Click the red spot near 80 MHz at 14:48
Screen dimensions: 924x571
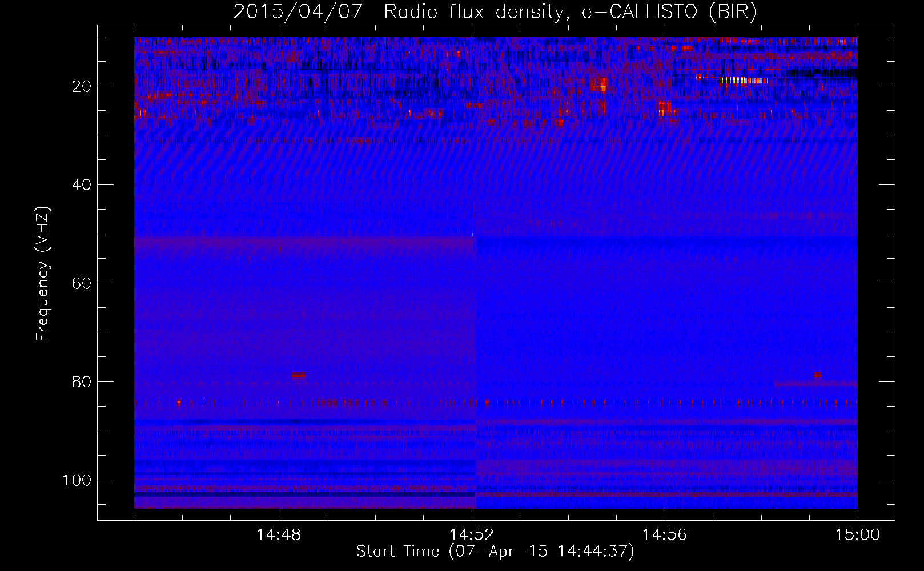tap(299, 375)
